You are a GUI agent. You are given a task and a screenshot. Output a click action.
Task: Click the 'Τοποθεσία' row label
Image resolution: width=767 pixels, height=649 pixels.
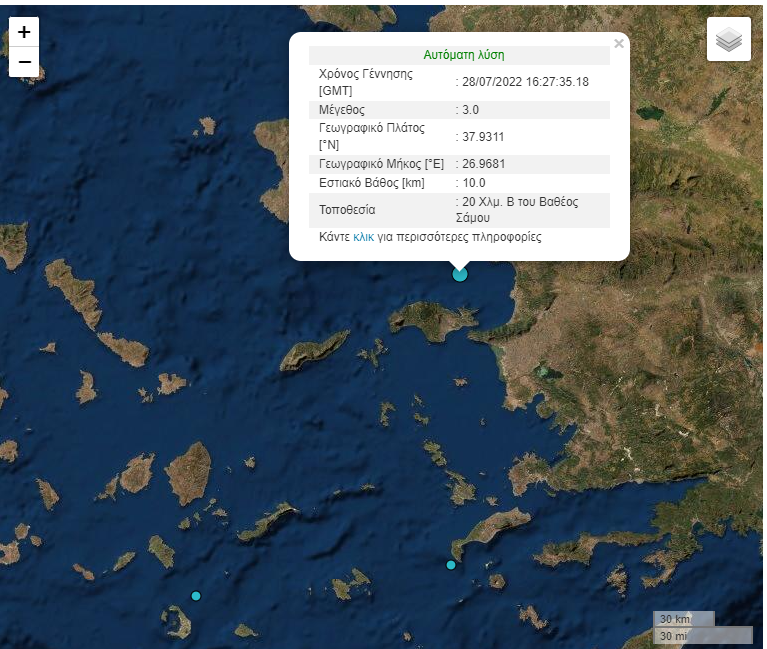pos(347,210)
